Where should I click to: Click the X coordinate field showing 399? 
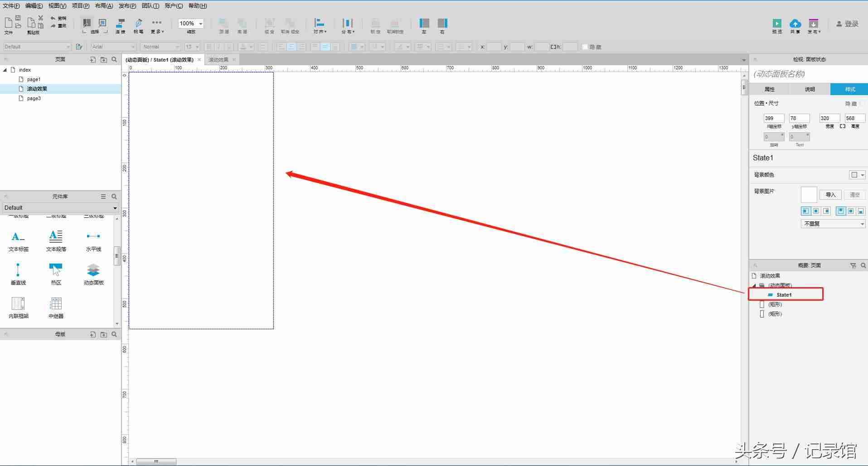pos(774,118)
